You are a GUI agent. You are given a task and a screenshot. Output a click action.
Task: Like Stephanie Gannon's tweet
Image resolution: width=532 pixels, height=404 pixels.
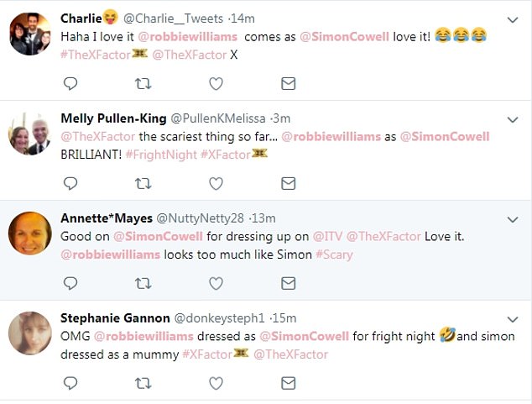pyautogui.click(x=216, y=383)
